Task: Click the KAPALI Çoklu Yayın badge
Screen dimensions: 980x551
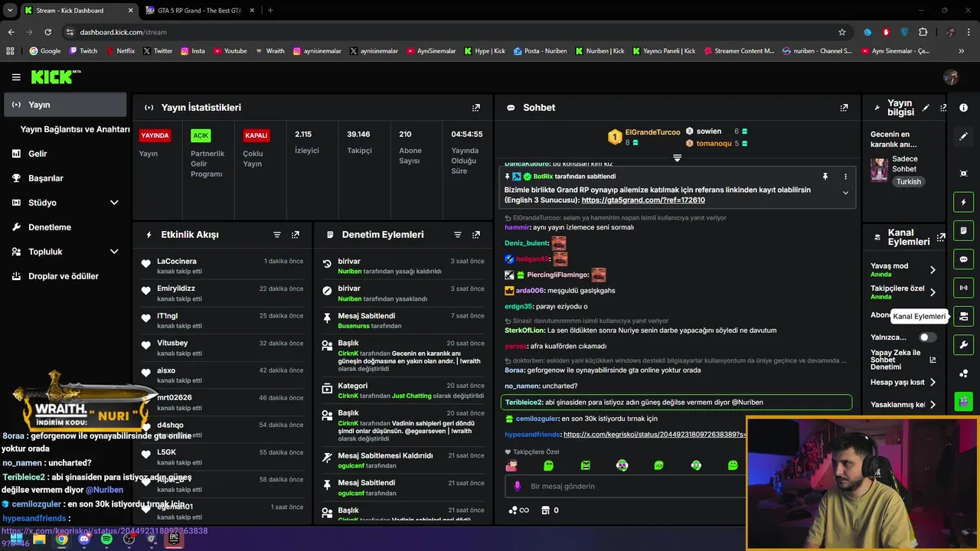Action: pos(256,135)
